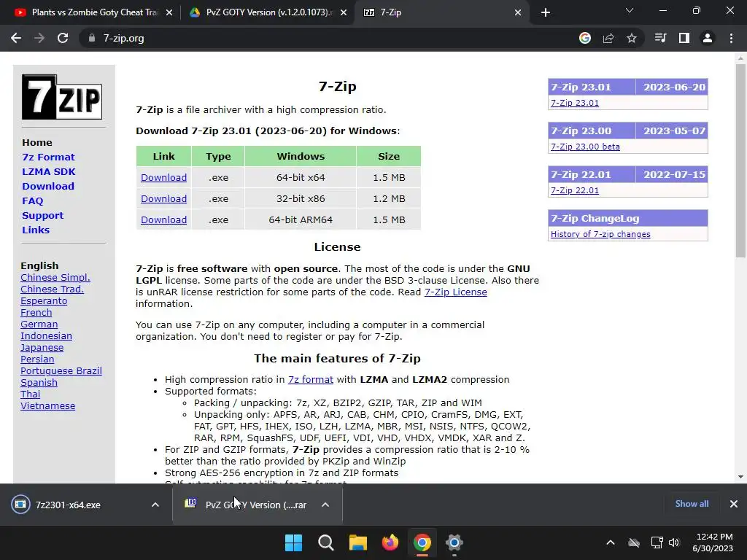Open taskbar Search

326,542
